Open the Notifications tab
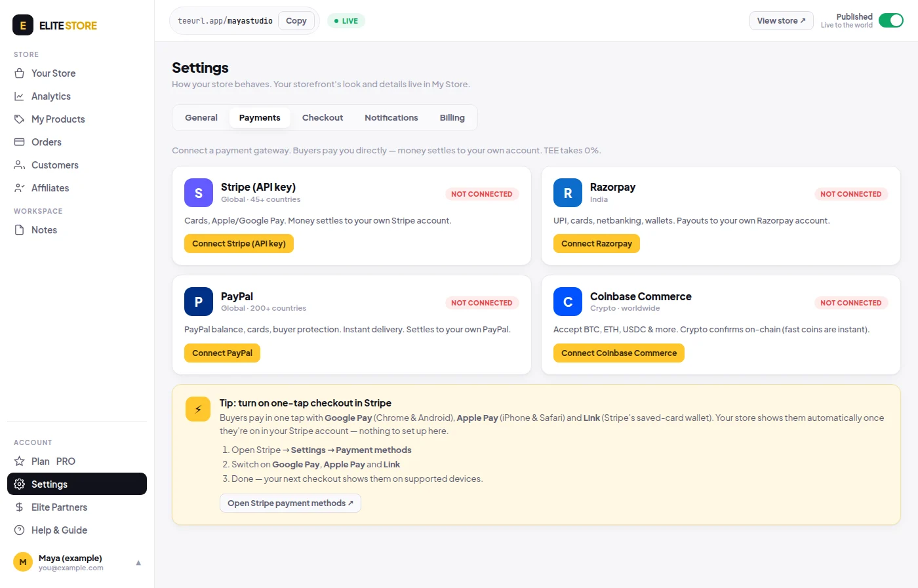Image resolution: width=918 pixels, height=588 pixels. coord(391,118)
